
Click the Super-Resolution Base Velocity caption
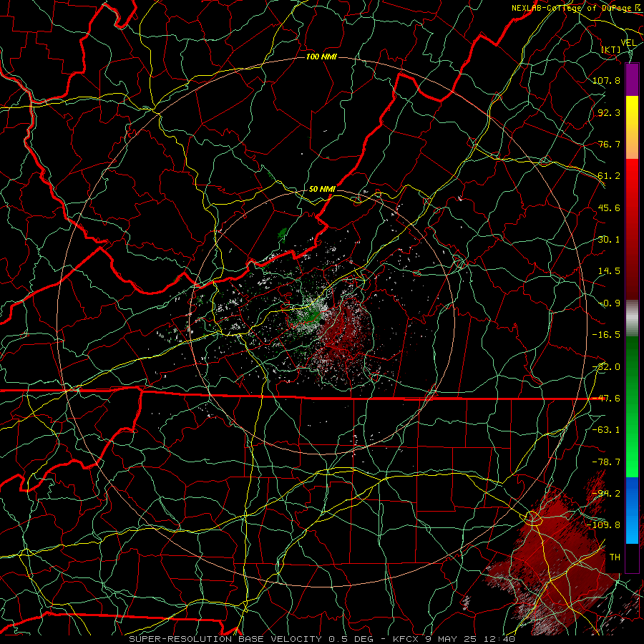point(321,639)
